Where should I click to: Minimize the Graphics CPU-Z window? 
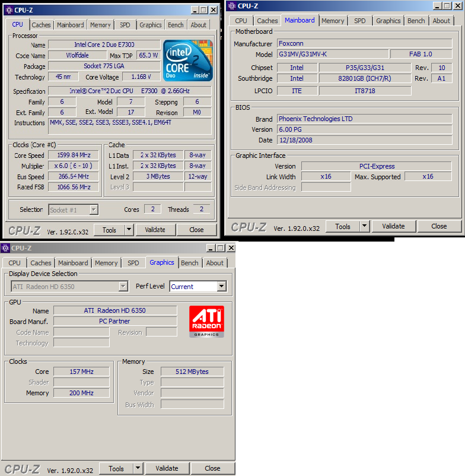point(211,248)
